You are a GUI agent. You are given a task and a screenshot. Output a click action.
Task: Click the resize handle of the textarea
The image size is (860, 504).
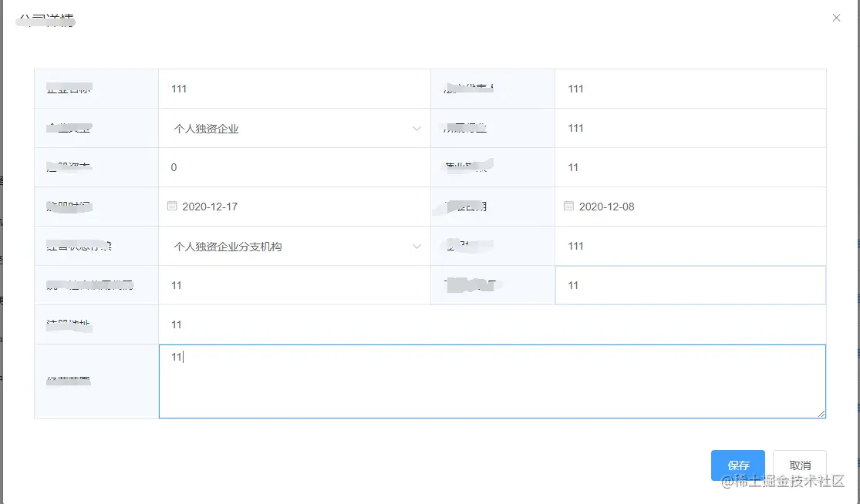tap(821, 414)
